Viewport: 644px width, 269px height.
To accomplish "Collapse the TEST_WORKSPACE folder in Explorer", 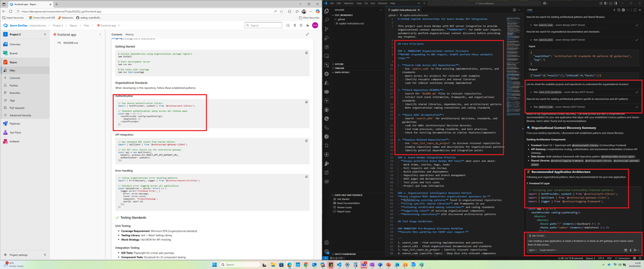I will (343, 14).
